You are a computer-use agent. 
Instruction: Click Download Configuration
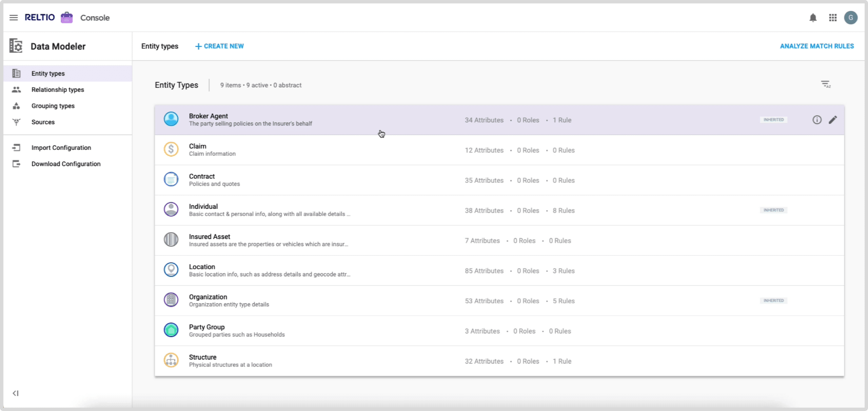click(x=66, y=164)
